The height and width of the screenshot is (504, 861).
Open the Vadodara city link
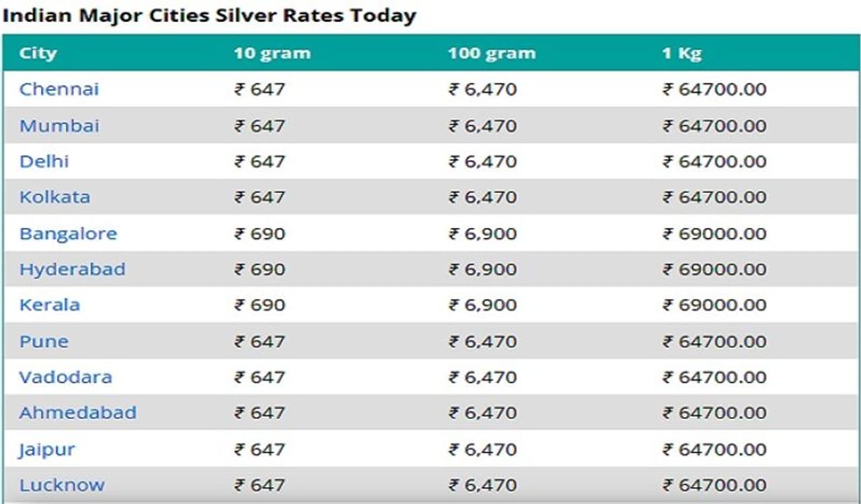(x=65, y=377)
